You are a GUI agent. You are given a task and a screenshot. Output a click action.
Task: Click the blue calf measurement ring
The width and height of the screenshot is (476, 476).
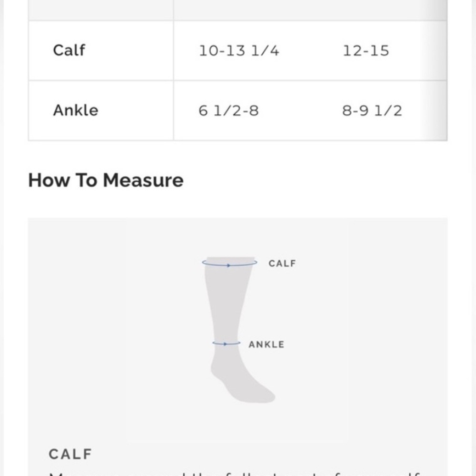click(229, 263)
